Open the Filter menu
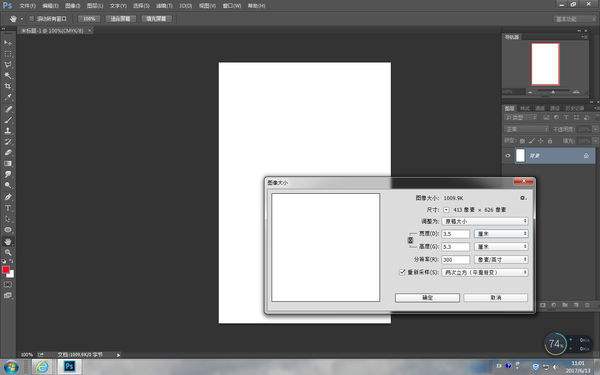The image size is (600, 375). (164, 6)
